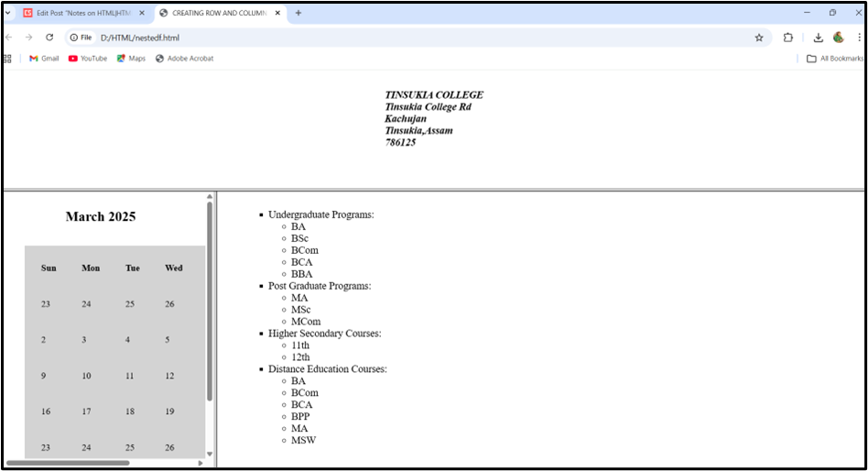Open the Downloads icon in toolbar
This screenshot has height=471, width=868.
(x=818, y=38)
